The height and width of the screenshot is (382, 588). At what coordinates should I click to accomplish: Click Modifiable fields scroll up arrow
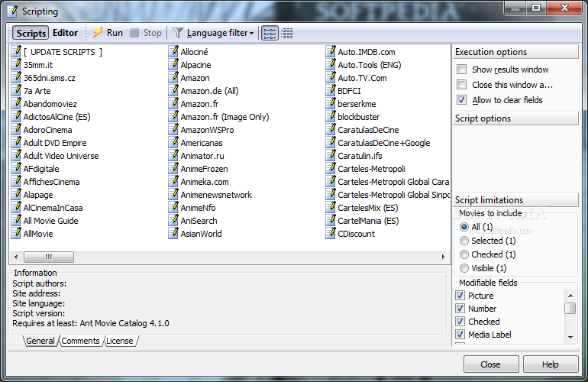[x=570, y=296]
